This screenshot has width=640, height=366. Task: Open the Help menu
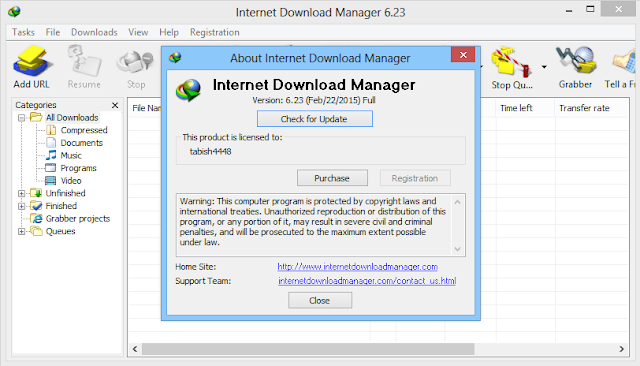[x=169, y=32]
